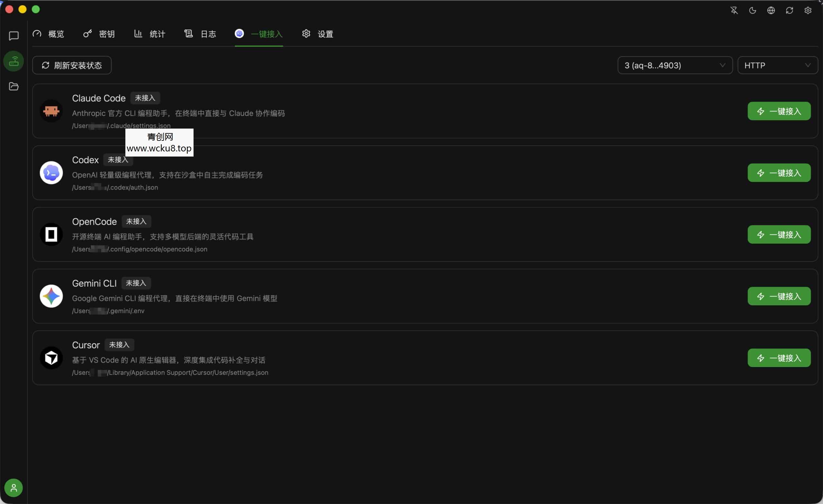This screenshot has height=504, width=823.
Task: Click the Cursor cube logo
Action: [x=51, y=358]
